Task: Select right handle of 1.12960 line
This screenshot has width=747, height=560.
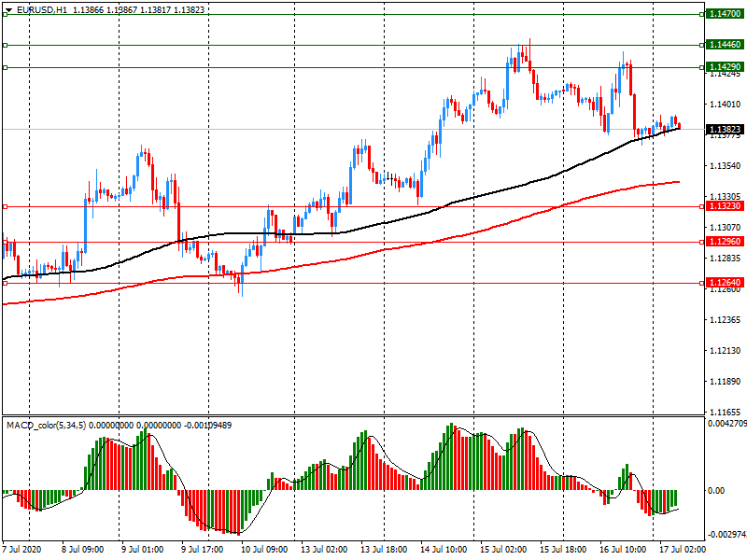Action: pos(702,242)
